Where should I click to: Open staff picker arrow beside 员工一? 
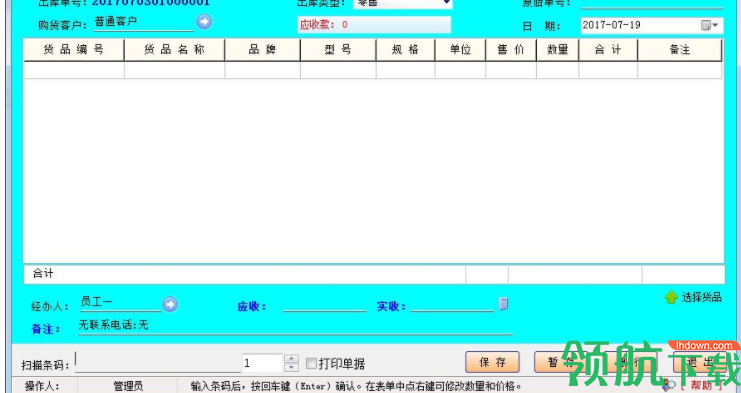coord(170,304)
